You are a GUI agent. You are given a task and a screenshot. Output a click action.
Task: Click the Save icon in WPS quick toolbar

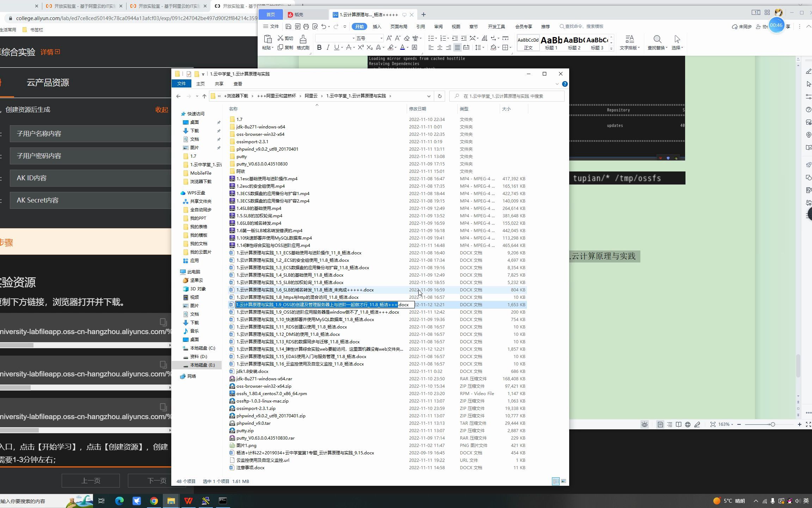pos(288,26)
